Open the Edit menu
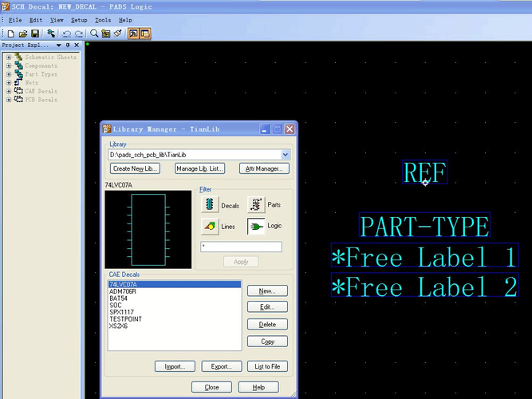 point(36,20)
